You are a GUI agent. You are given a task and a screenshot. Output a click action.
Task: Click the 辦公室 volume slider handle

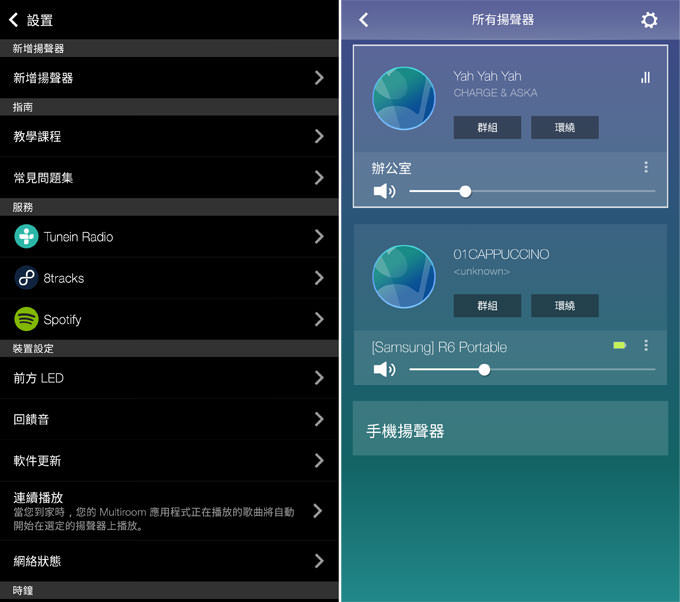click(465, 191)
